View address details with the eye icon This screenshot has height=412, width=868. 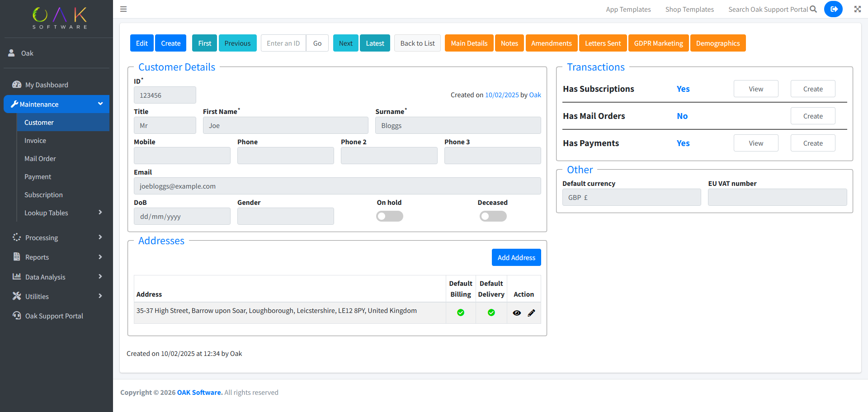click(x=517, y=313)
